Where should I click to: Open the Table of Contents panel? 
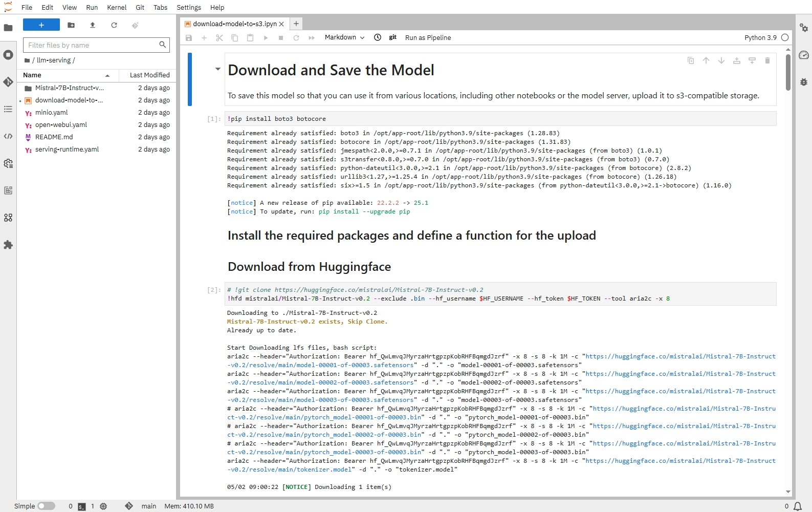tap(8, 109)
